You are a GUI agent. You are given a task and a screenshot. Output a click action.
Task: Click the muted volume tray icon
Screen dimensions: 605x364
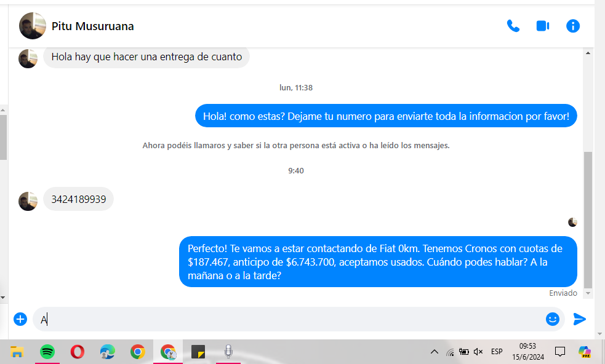coord(478,352)
